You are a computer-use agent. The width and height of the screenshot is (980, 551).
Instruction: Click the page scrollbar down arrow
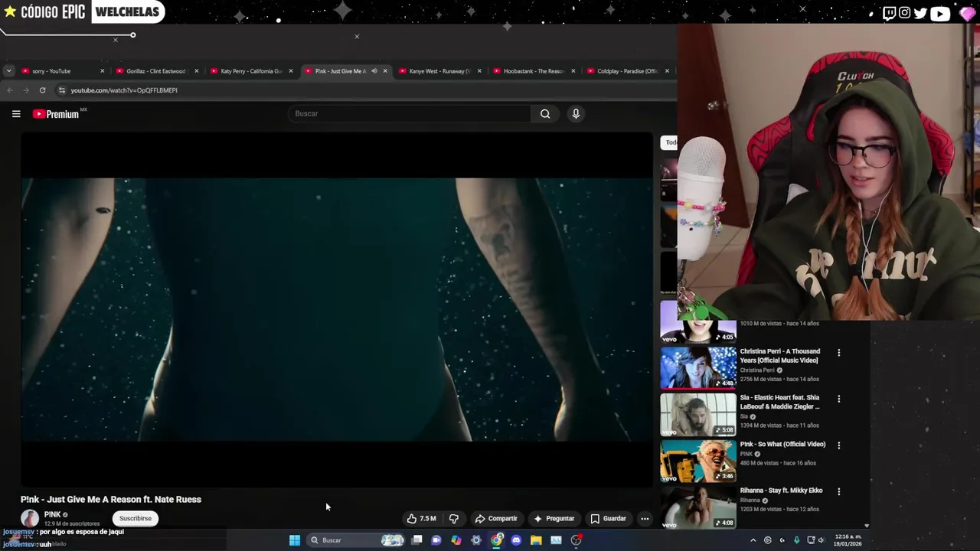(867, 526)
